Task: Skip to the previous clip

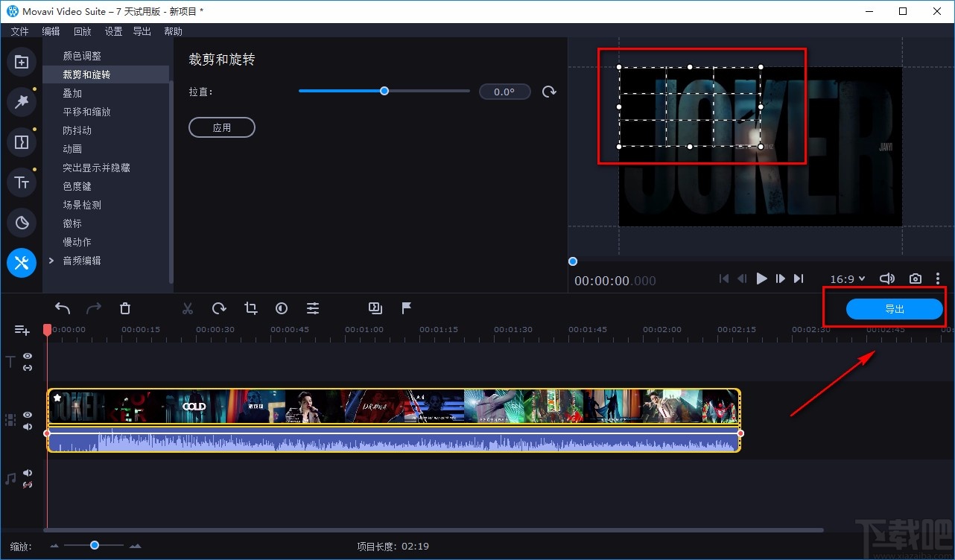Action: (x=724, y=279)
